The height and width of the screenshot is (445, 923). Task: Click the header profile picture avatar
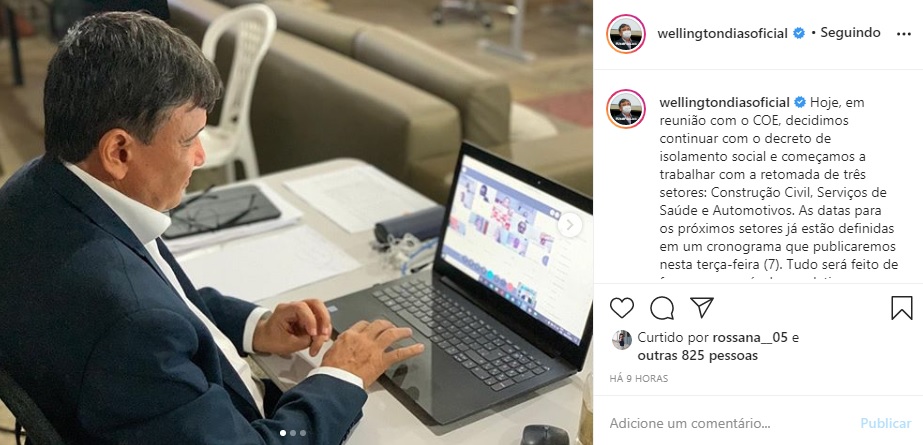[626, 34]
